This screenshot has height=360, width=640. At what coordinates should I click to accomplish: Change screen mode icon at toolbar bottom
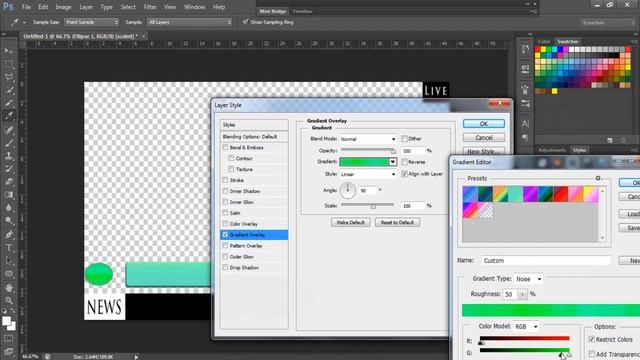point(9,351)
